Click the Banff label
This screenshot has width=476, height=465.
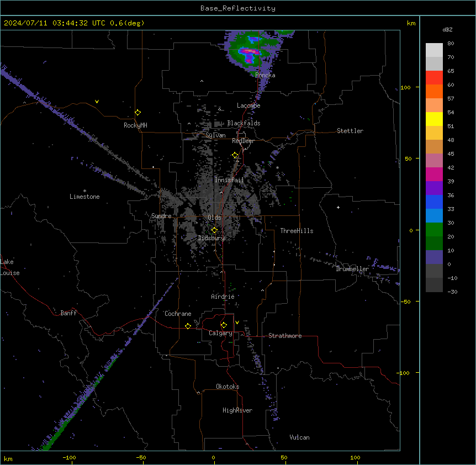(68, 313)
